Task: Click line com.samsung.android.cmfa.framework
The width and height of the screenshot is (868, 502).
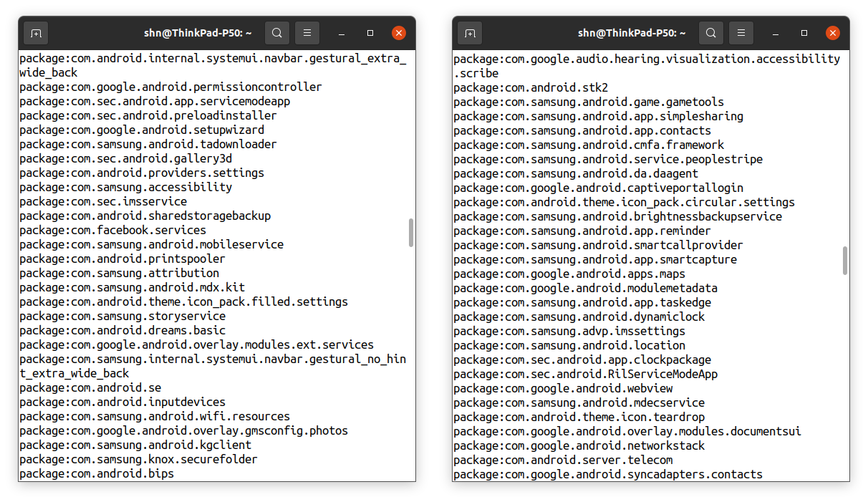Action: click(589, 145)
